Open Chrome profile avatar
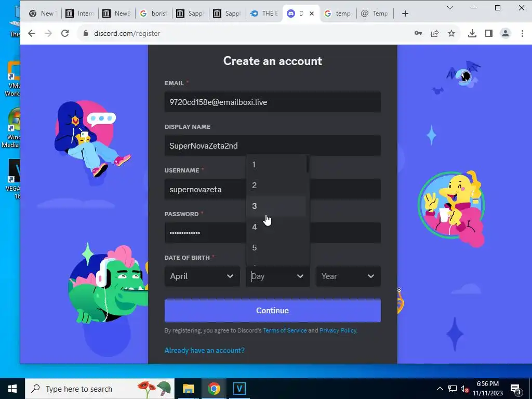The height and width of the screenshot is (399, 532). tap(505, 33)
